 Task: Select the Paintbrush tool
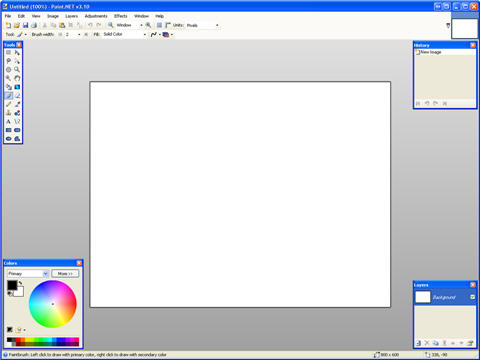[x=9, y=96]
